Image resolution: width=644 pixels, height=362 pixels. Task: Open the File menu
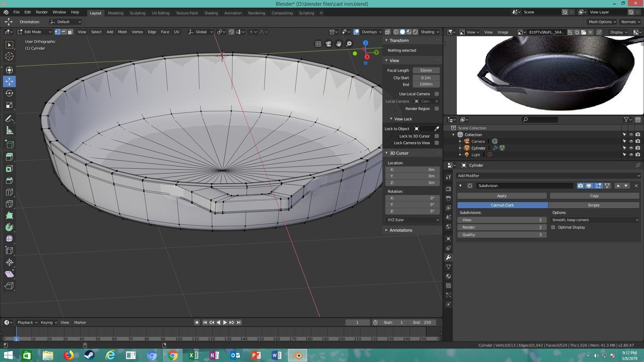pos(16,12)
